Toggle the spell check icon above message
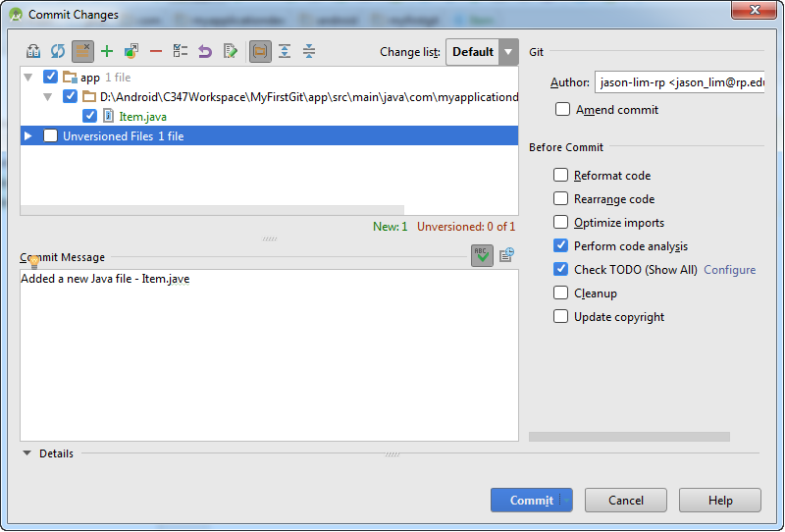785x532 pixels. click(x=481, y=255)
